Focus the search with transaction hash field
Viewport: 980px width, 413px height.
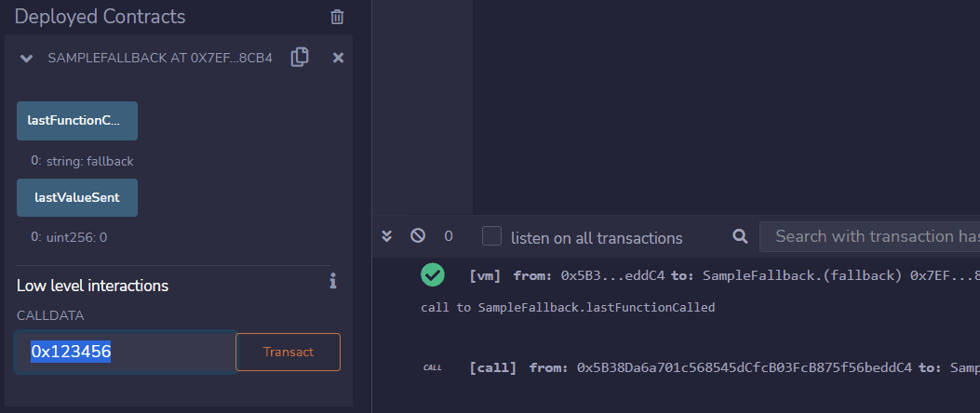[869, 236]
